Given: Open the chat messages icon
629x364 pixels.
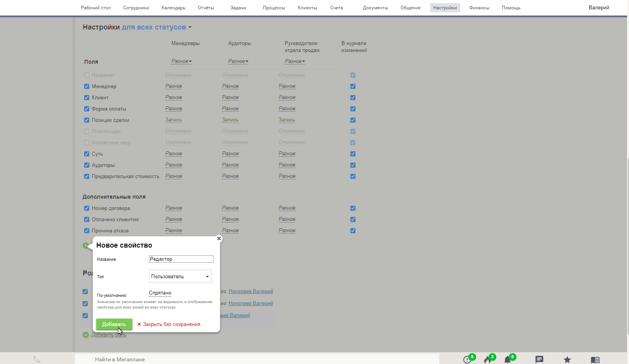Looking at the screenshot, I should coord(539,360).
